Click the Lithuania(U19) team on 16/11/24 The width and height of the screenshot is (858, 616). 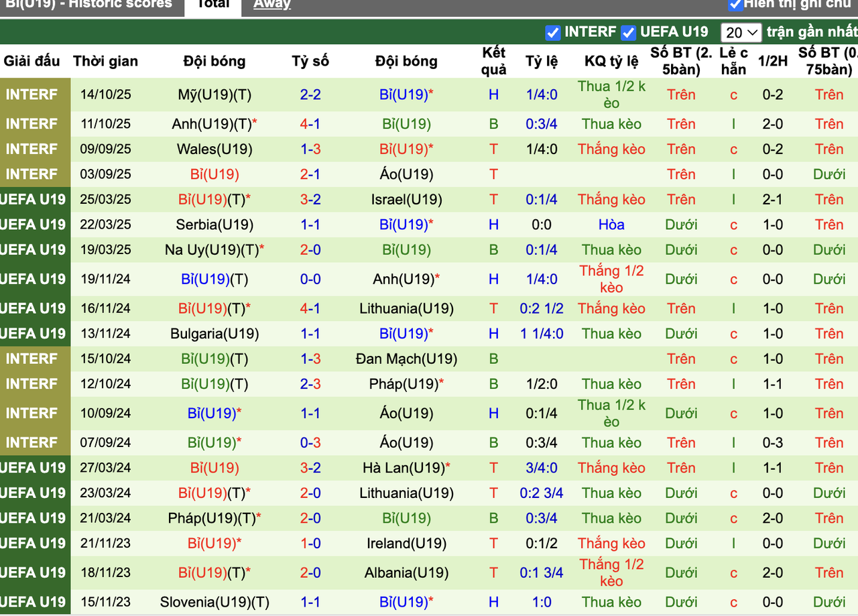click(x=406, y=308)
